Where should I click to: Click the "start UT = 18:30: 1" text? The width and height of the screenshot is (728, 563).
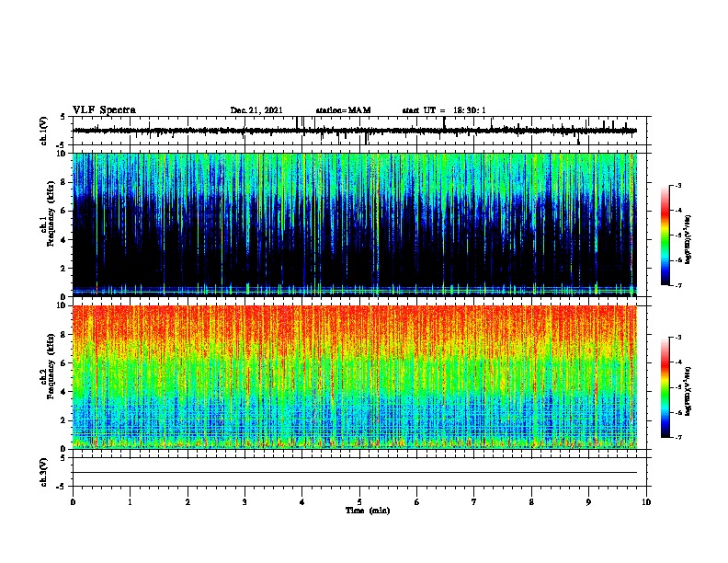[x=444, y=110]
